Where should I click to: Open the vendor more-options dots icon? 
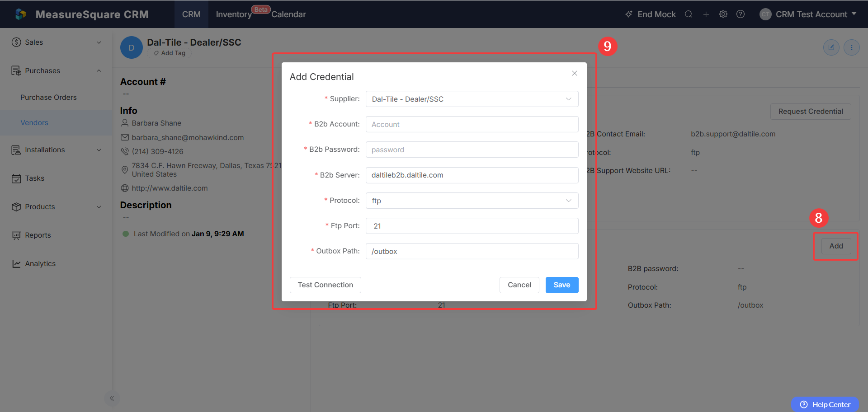click(852, 47)
